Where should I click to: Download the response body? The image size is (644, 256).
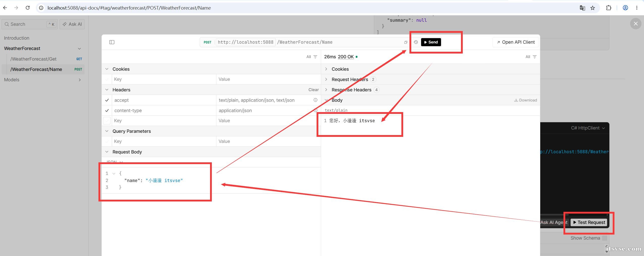[526, 100]
